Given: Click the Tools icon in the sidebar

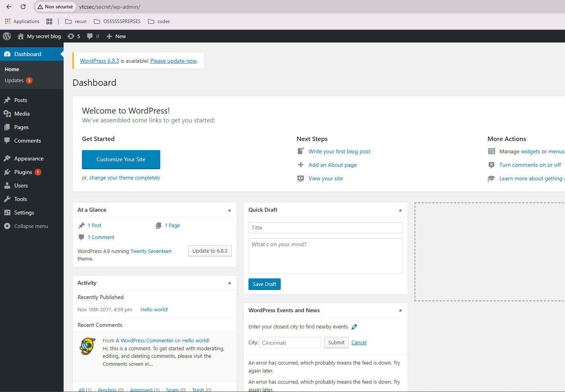Looking at the screenshot, I should [x=8, y=199].
